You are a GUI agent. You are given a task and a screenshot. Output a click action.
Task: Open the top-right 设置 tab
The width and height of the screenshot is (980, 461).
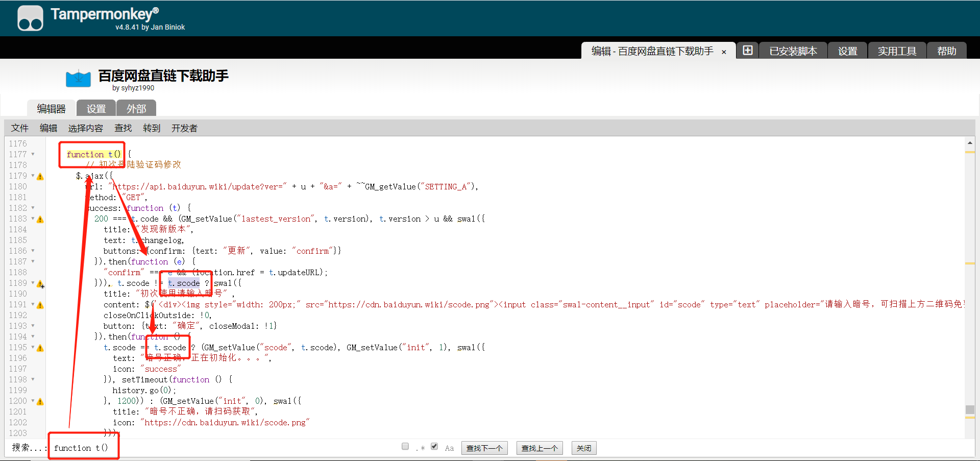(x=847, y=51)
